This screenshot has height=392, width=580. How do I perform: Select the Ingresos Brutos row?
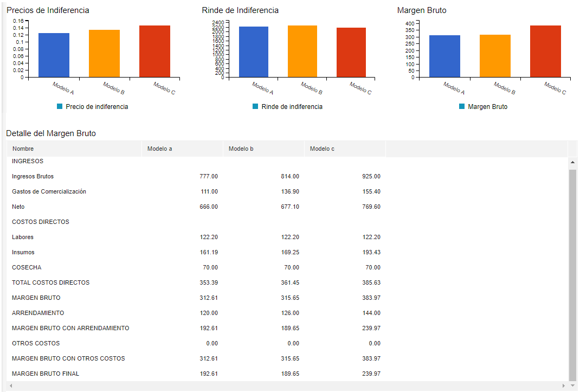pyautogui.click(x=33, y=176)
